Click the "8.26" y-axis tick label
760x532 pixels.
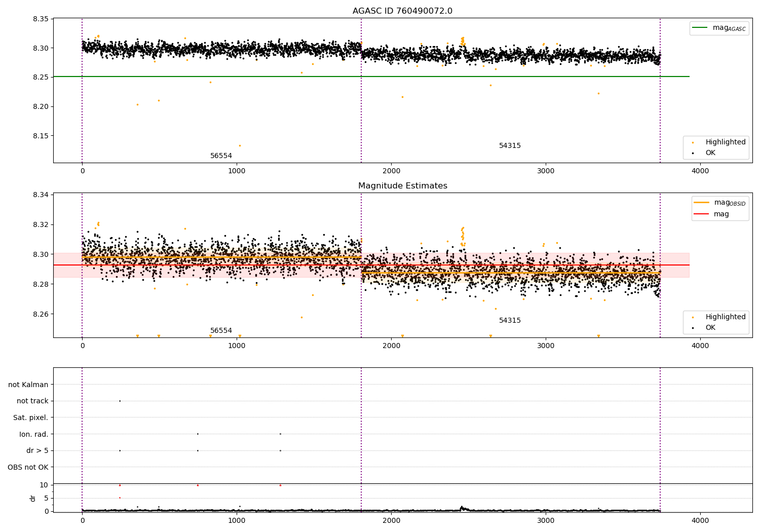coord(41,314)
